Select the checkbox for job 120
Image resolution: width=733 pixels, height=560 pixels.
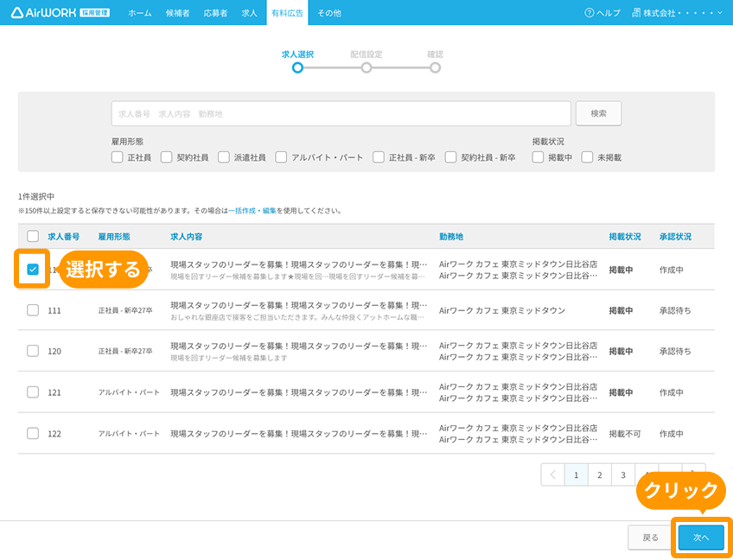pyautogui.click(x=33, y=351)
